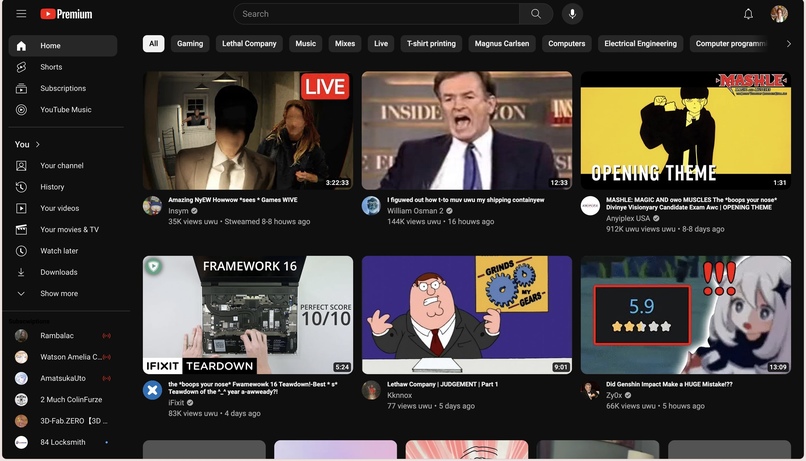Expand the You section chevron
The image size is (806, 461).
38,144
